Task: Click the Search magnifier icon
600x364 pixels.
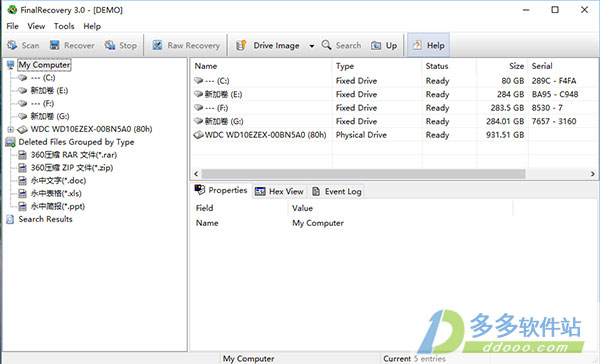Action: click(x=326, y=45)
